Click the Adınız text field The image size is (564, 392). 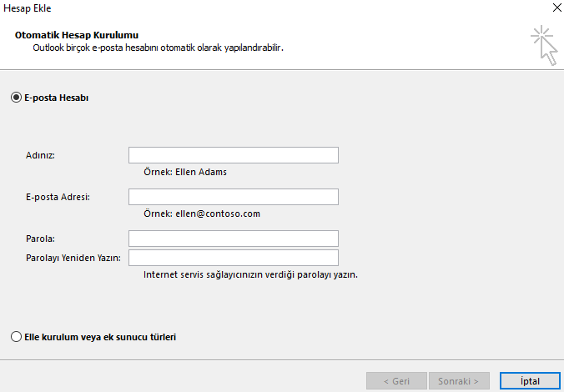233,155
